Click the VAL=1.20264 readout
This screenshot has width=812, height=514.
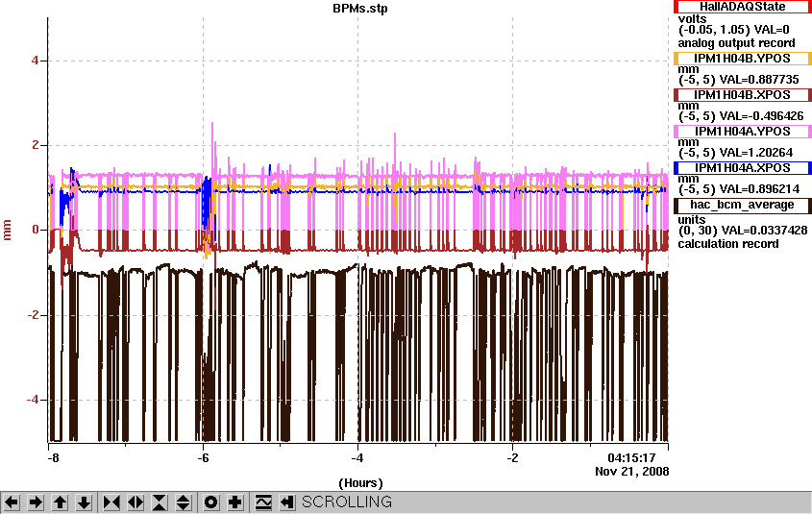point(756,153)
